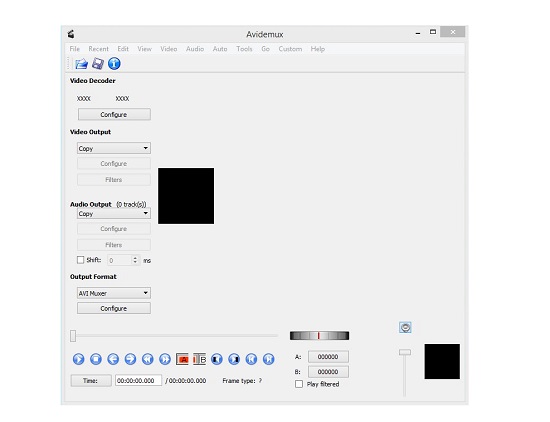Set selection marker B end icon
The image size is (550, 422).
tap(200, 359)
